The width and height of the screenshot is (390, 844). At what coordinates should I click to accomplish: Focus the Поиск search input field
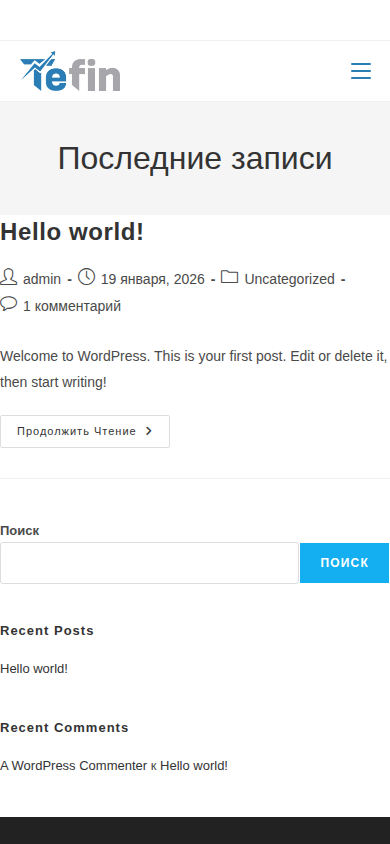149,563
